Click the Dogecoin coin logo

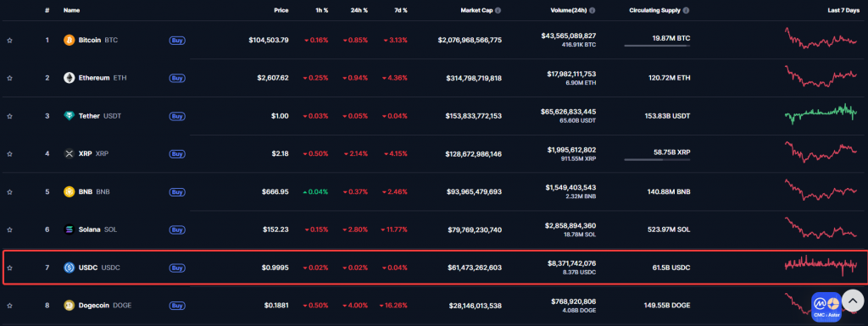(x=70, y=305)
